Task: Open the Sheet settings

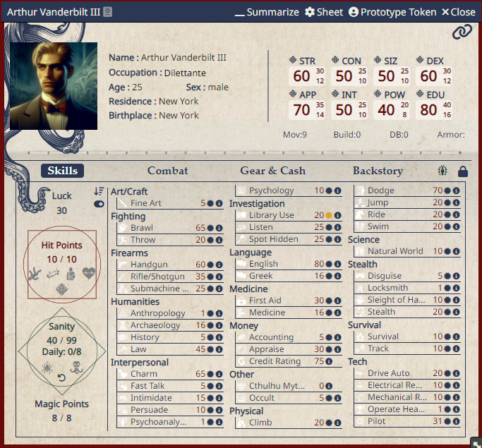Action: pyautogui.click(x=324, y=12)
